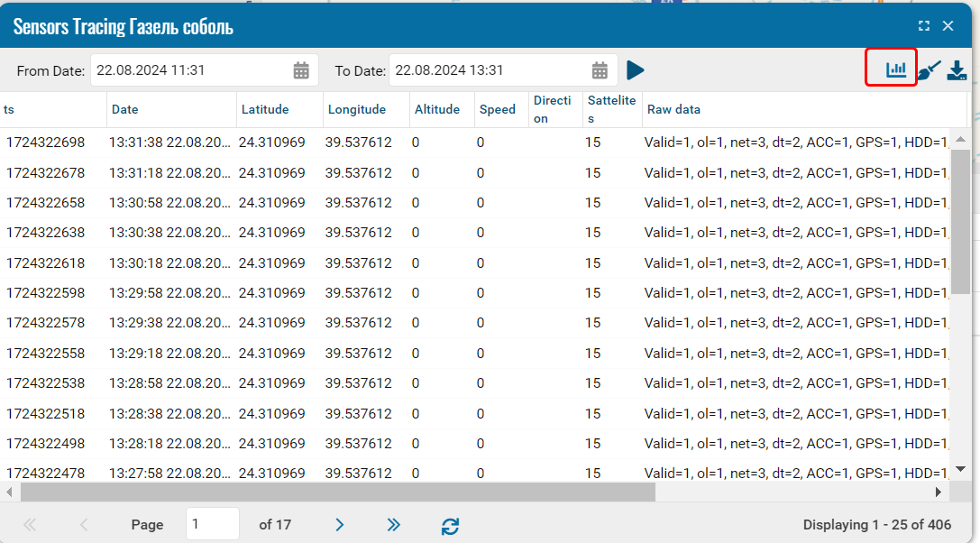The image size is (980, 543).
Task: Refresh the sensor data grid
Action: click(x=450, y=525)
